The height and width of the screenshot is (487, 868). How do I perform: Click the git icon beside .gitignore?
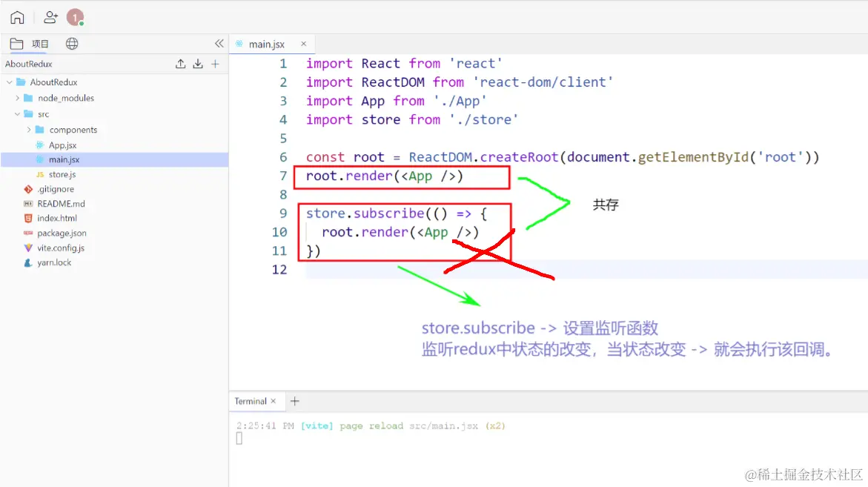click(28, 189)
